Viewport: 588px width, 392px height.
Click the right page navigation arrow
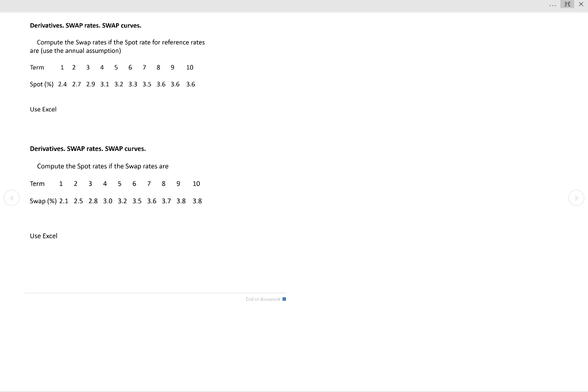[x=577, y=198]
